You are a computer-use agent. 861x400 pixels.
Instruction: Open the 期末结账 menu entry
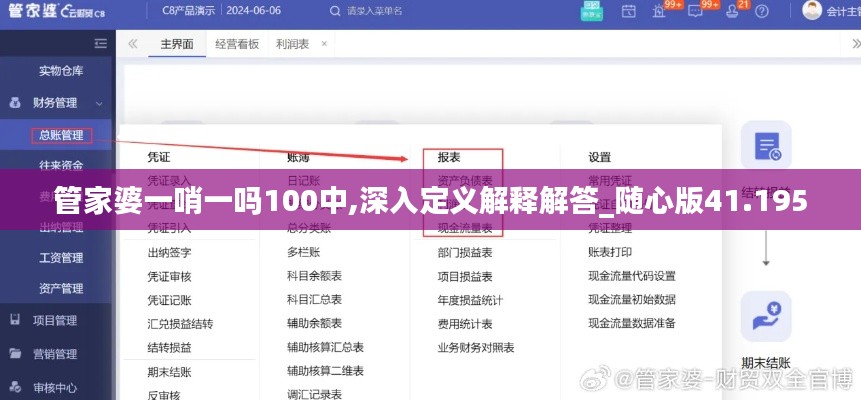tap(169, 372)
